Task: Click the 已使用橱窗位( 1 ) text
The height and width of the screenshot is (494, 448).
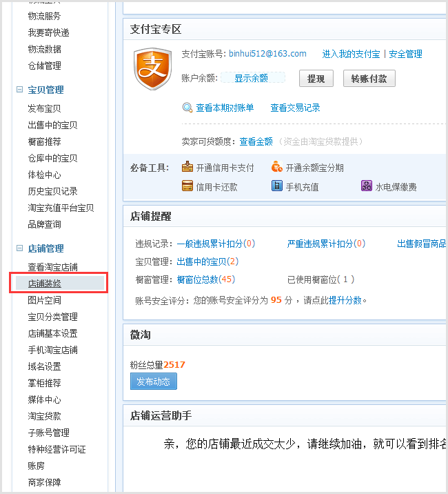Action: coord(320,279)
